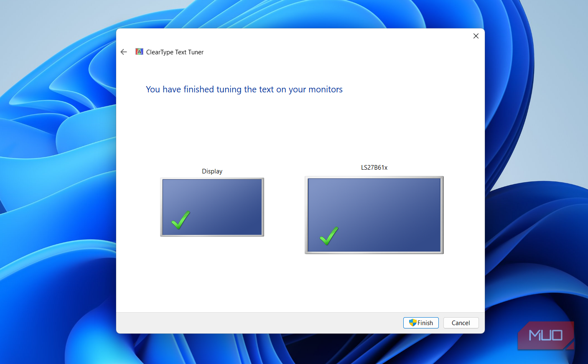Click the green checkmark on the Display monitor
588x364 pixels.
tap(181, 220)
